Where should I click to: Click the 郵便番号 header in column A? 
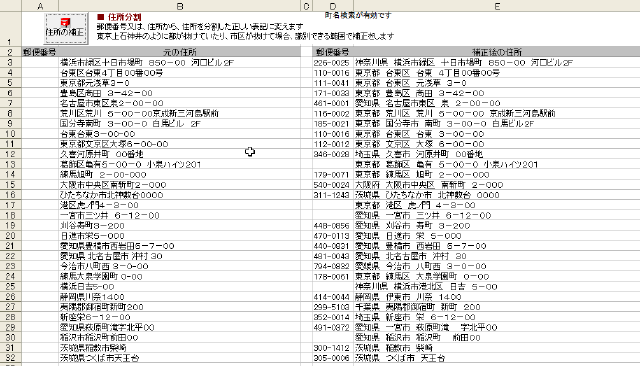(x=40, y=52)
